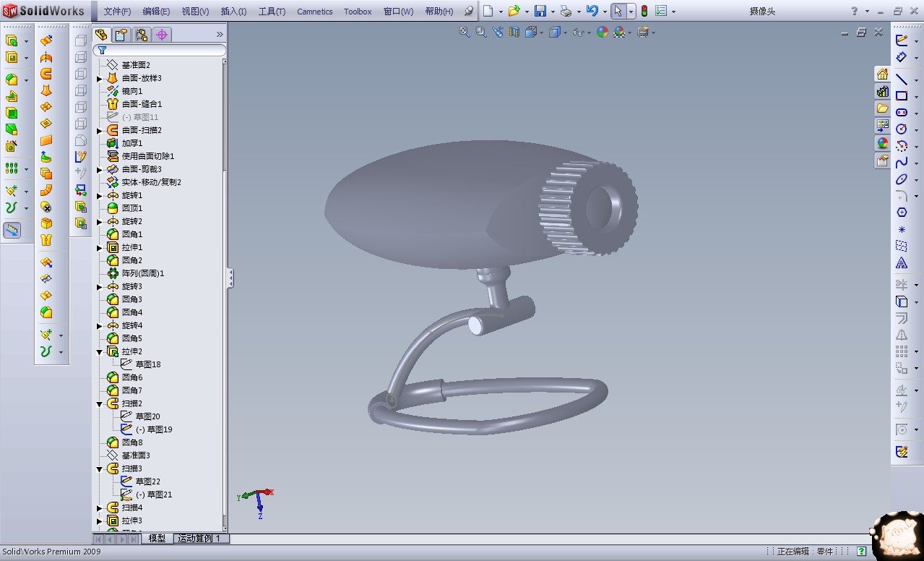Open the 文件(F) menu

pyautogui.click(x=117, y=12)
